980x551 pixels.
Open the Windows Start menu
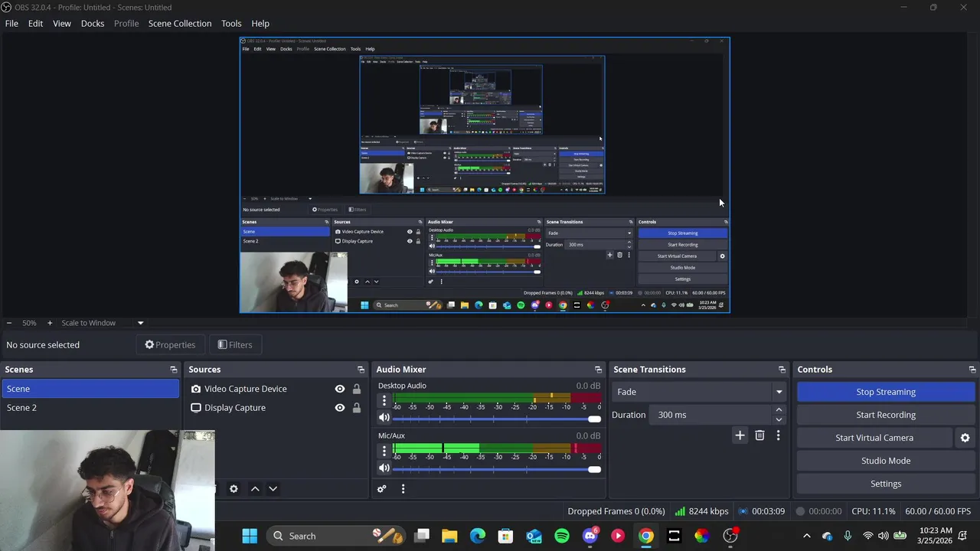[250, 536]
